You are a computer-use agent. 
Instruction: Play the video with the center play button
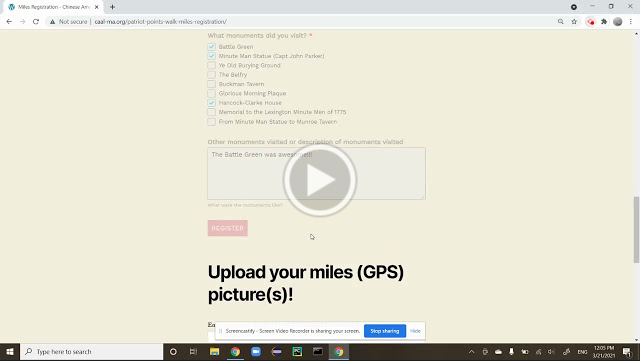(x=320, y=180)
